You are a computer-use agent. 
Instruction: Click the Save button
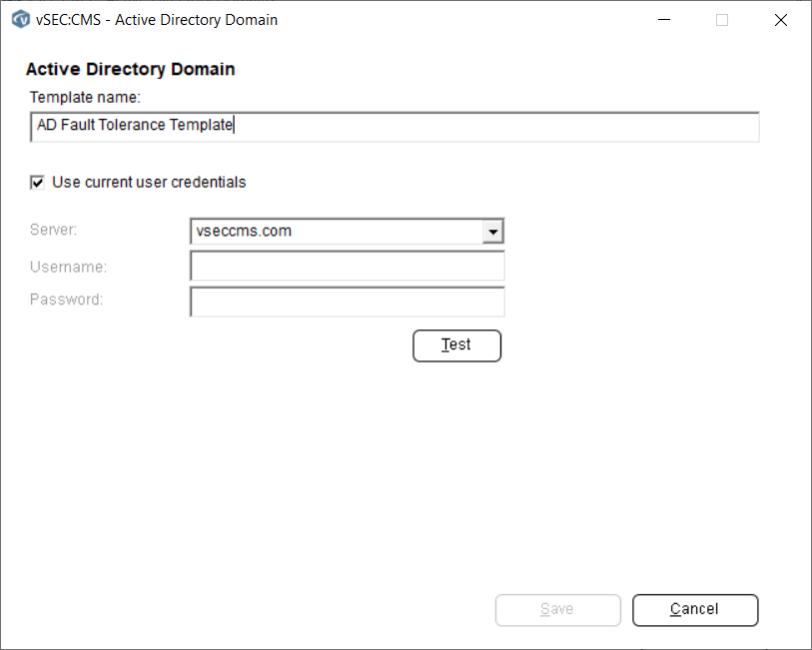[557, 610]
